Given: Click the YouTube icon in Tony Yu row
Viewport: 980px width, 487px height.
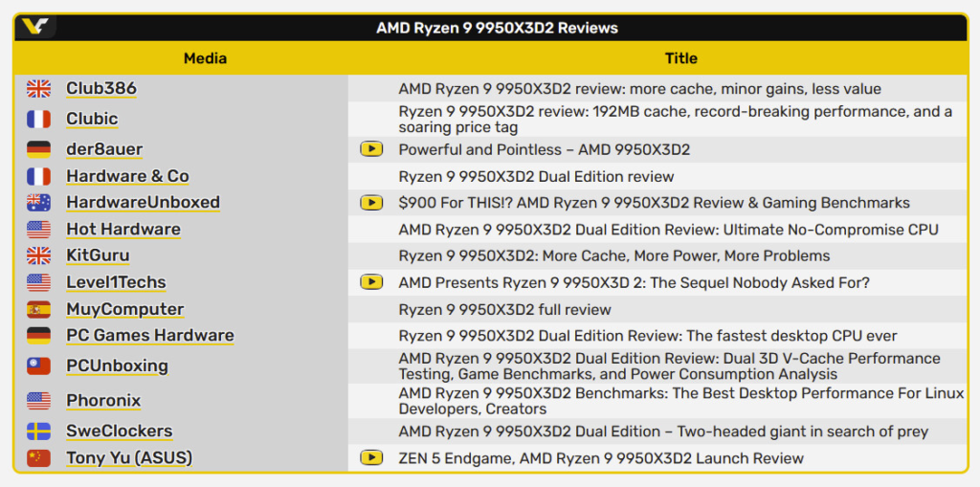Looking at the screenshot, I should coord(371,458).
